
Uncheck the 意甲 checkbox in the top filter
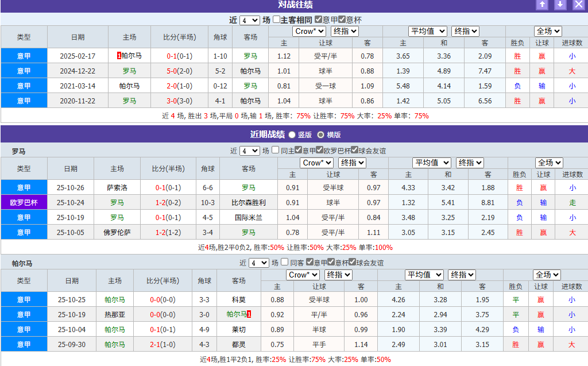pyautogui.click(x=317, y=19)
